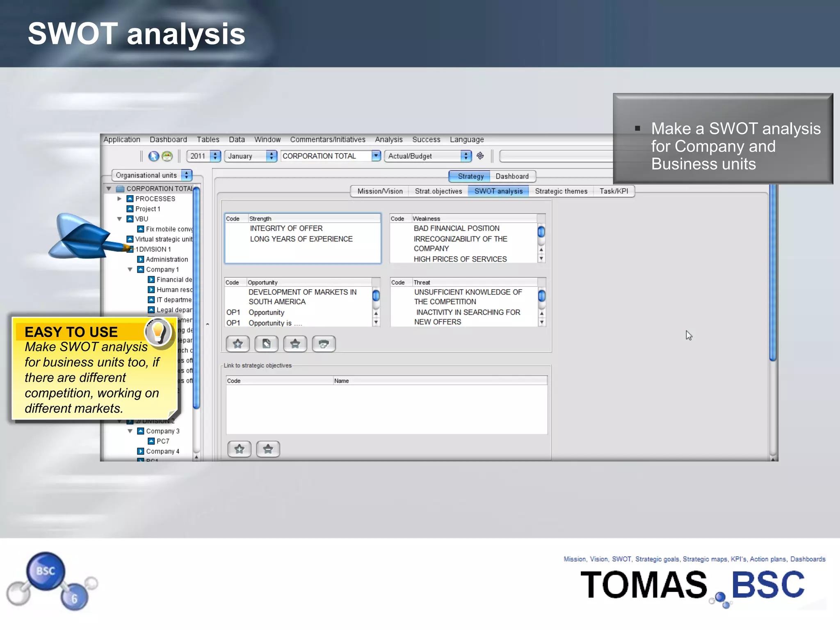This screenshot has width=840, height=630.
Task: Click the PC7 node icon
Action: pos(151,441)
